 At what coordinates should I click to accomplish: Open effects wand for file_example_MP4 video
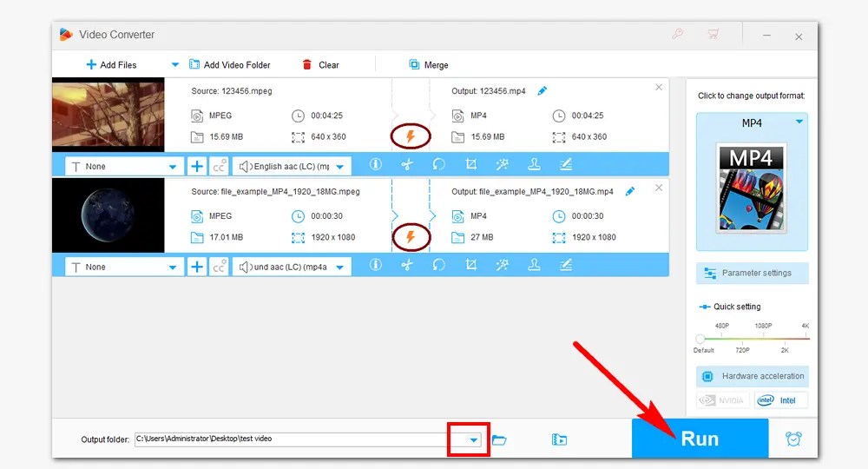click(502, 265)
